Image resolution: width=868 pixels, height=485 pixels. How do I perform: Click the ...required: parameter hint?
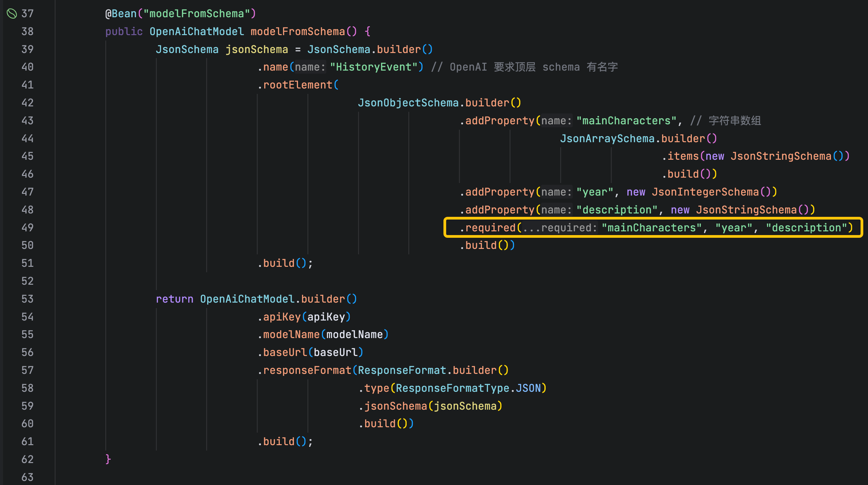tap(560, 228)
